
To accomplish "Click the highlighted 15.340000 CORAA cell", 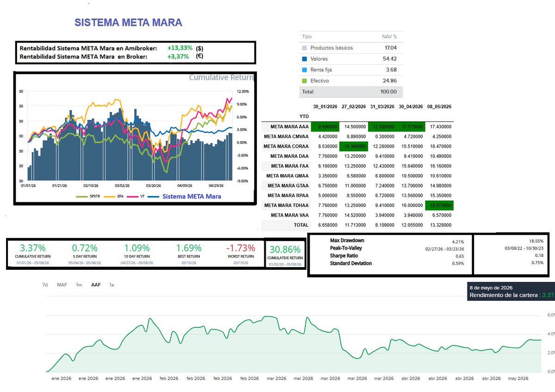I will point(354,146).
